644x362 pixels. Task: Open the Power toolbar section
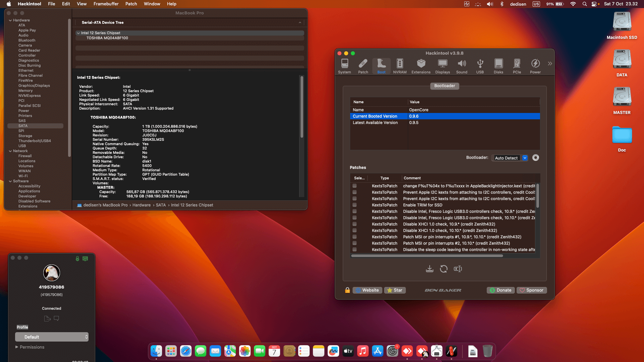(535, 66)
